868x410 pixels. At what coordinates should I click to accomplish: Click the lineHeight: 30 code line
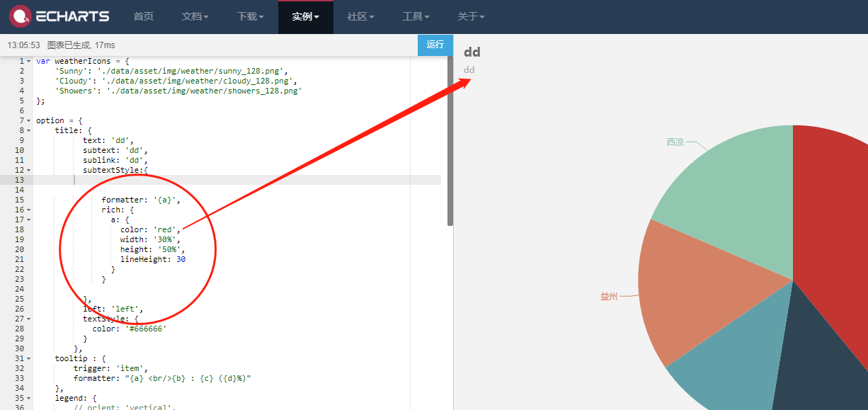[x=153, y=259]
